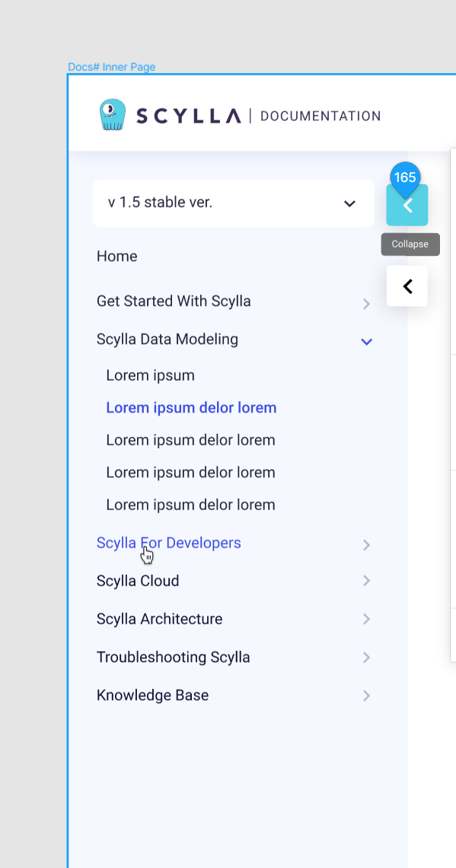Click the chevron beside Troubleshooting Scylla

(x=366, y=657)
